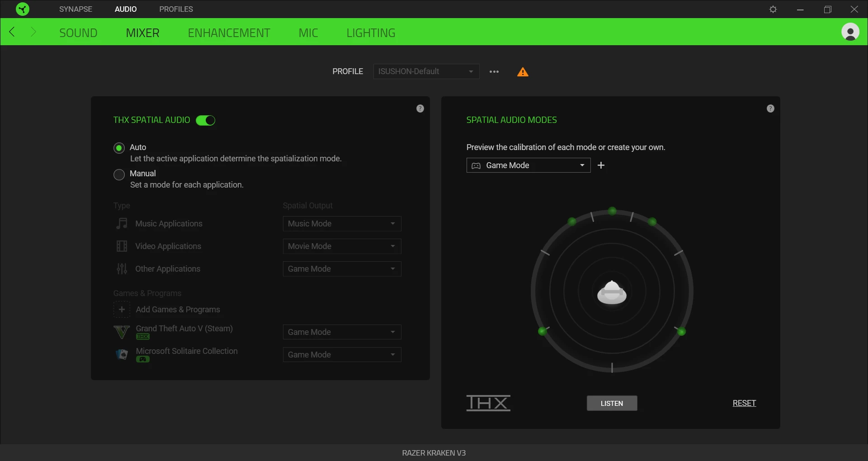The image size is (868, 461).
Task: Click Add Games & Programs text
Action: coord(178,310)
